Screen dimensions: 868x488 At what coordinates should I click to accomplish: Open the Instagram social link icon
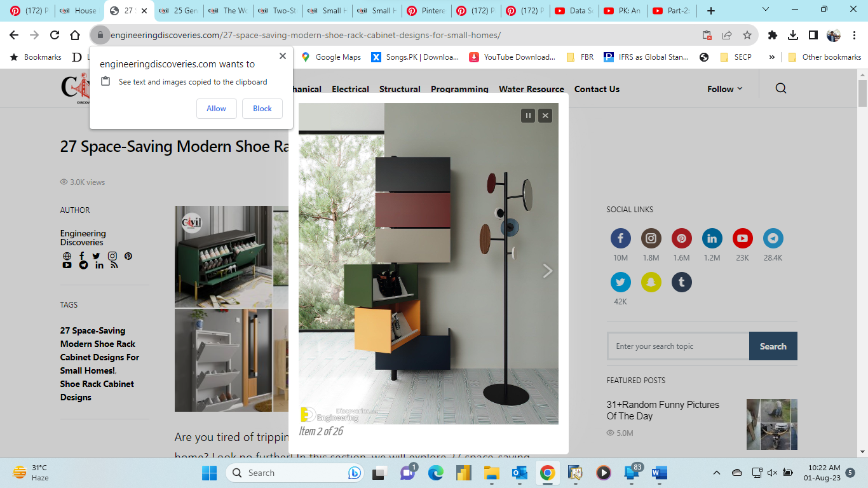pyautogui.click(x=651, y=239)
